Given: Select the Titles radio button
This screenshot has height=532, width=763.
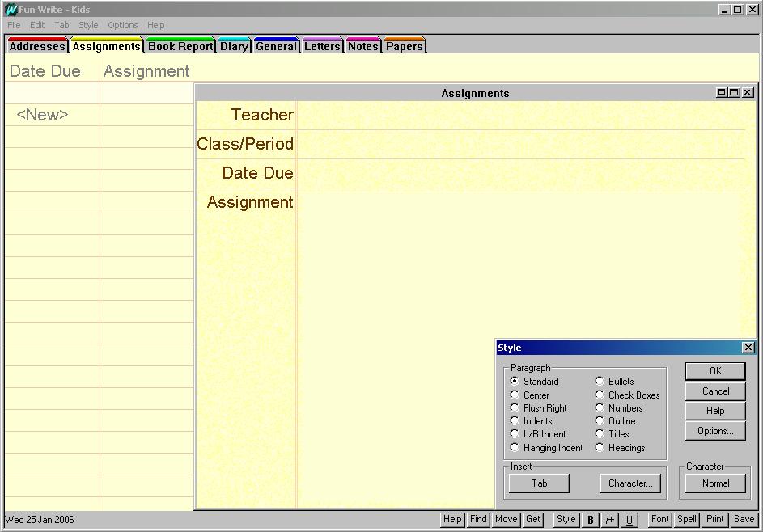Looking at the screenshot, I should [x=600, y=433].
